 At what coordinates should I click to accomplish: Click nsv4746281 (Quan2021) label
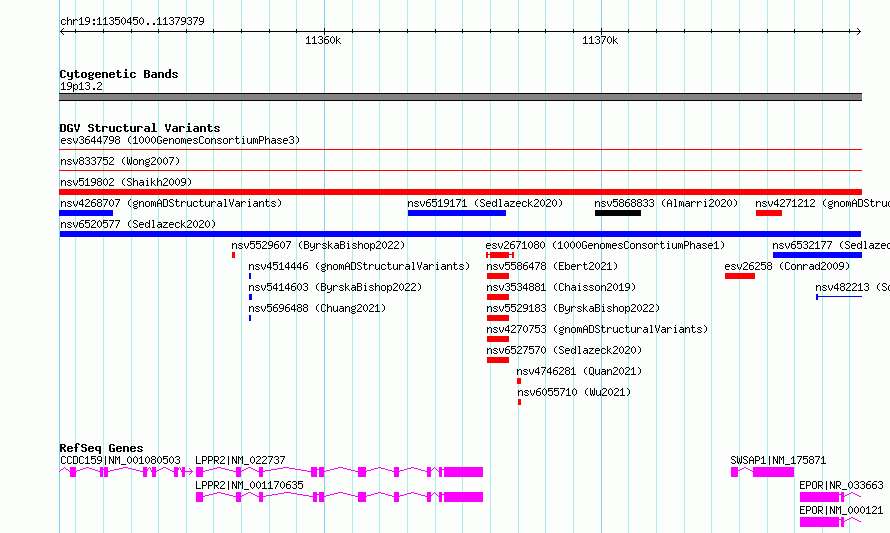click(x=579, y=371)
